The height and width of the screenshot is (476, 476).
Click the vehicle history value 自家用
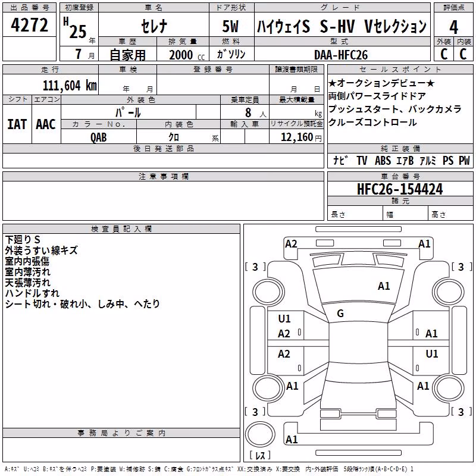click(x=127, y=55)
